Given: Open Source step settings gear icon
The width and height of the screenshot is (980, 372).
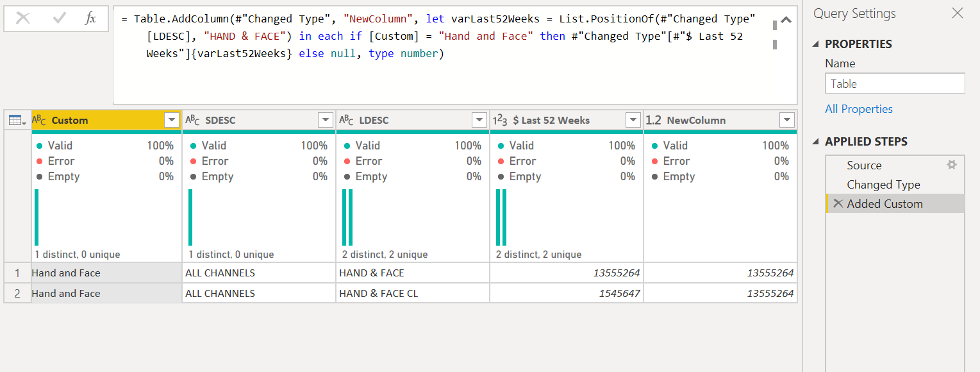Looking at the screenshot, I should tap(952, 165).
